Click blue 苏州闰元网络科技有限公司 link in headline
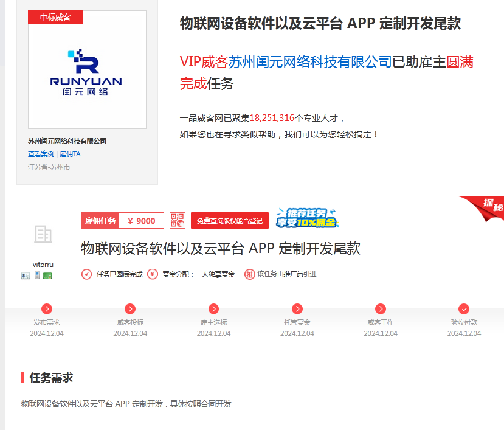The height and width of the screenshot is (430, 504). point(310,62)
